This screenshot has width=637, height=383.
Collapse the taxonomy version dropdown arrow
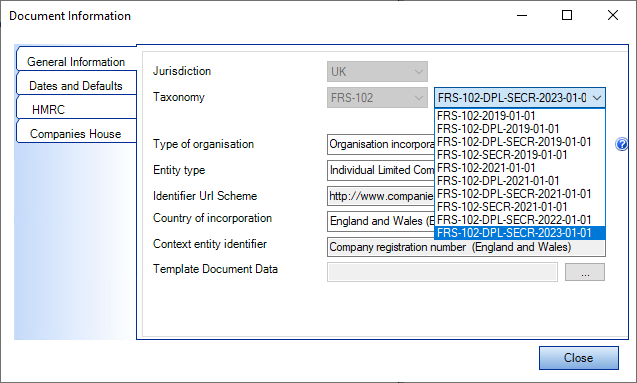[596, 98]
